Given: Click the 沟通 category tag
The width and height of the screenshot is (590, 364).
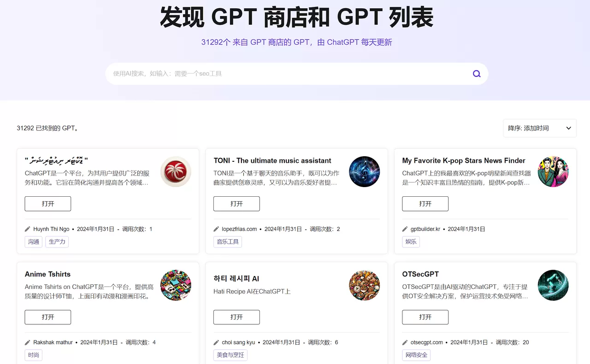Looking at the screenshot, I should point(33,241).
